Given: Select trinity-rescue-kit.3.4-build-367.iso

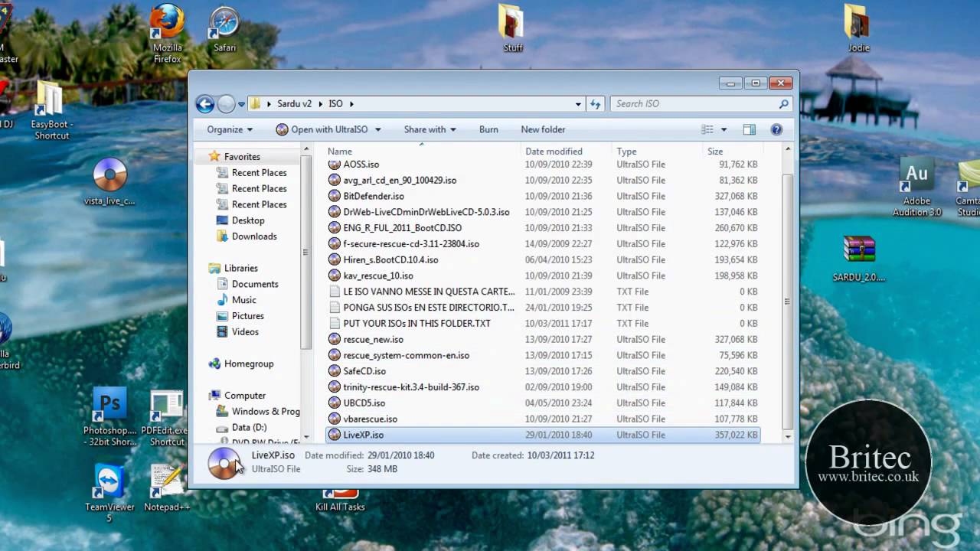Looking at the screenshot, I should coord(411,387).
